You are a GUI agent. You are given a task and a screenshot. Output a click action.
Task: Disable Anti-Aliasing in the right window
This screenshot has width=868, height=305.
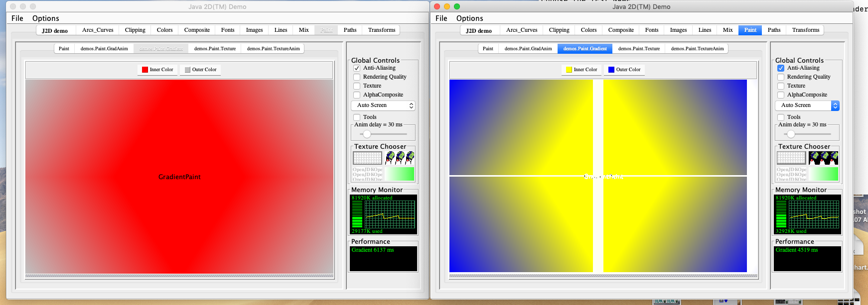(x=781, y=68)
